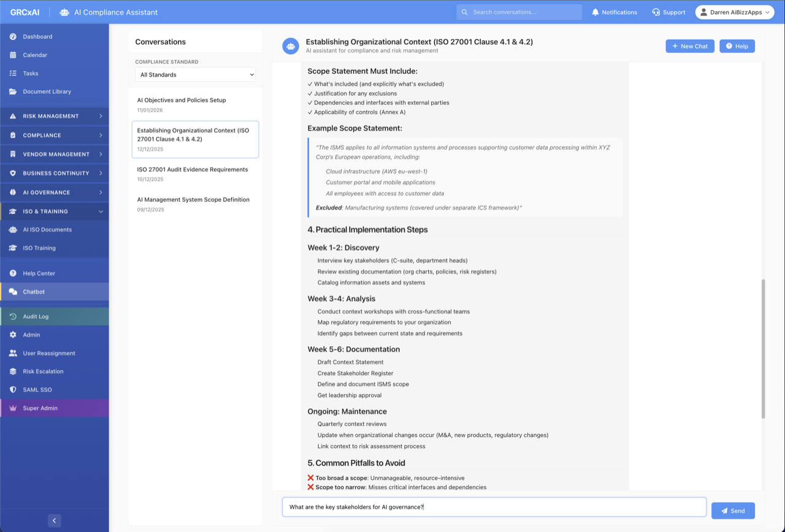The height and width of the screenshot is (532, 785).
Task: Start a New Chat
Action: click(x=689, y=46)
